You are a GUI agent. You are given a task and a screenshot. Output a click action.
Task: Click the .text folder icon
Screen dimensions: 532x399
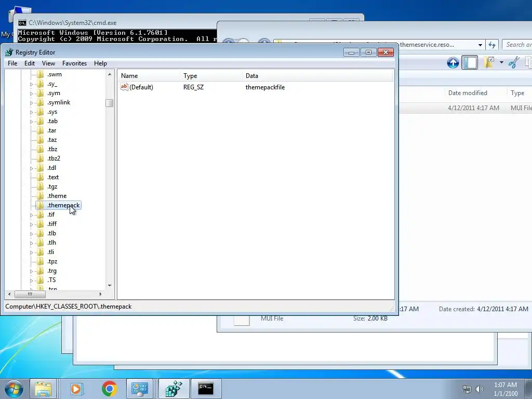[x=41, y=177]
